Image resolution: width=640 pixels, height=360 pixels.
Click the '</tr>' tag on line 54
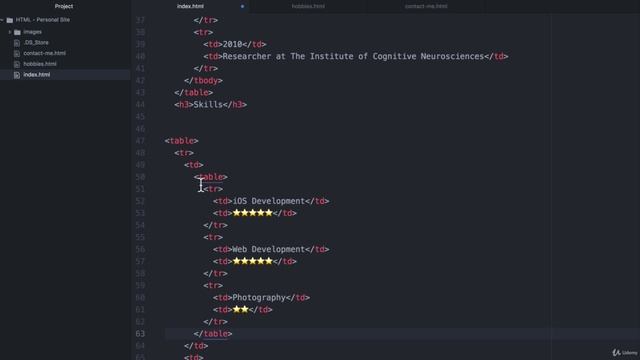pos(216,225)
